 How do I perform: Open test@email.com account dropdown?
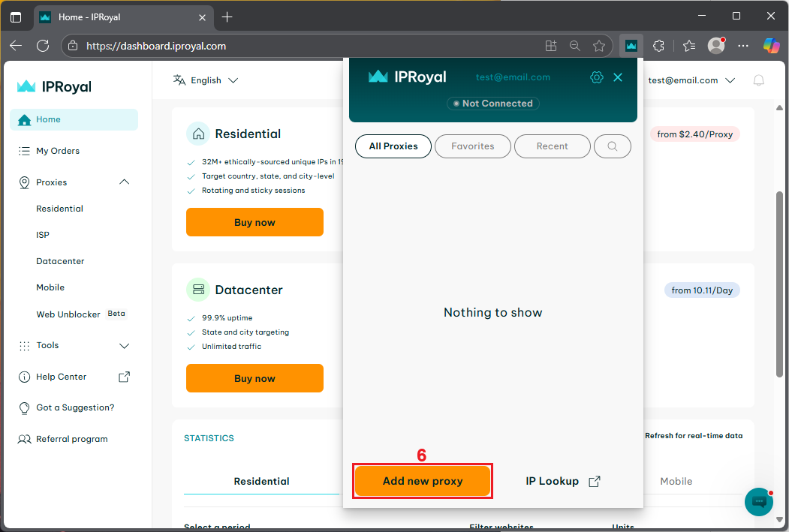(691, 80)
